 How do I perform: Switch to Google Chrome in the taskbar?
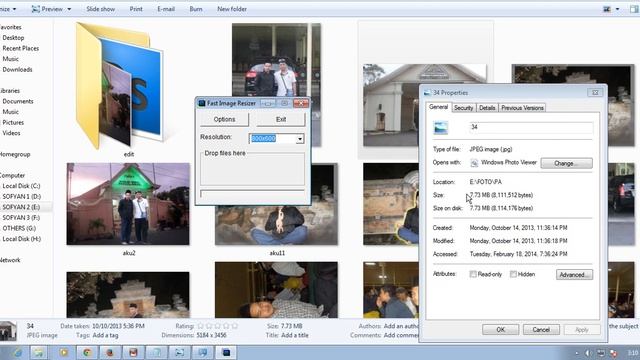[x=87, y=352]
